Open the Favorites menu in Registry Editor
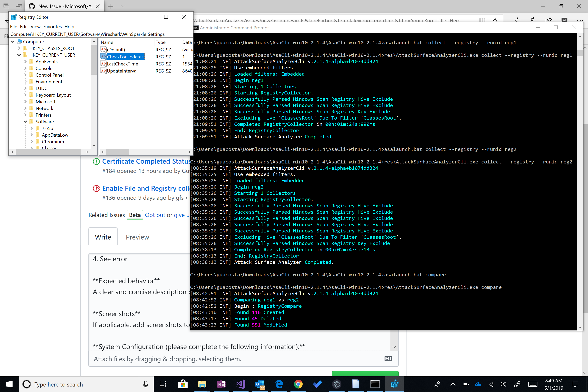Screen dimensions: 588x392 click(x=52, y=26)
